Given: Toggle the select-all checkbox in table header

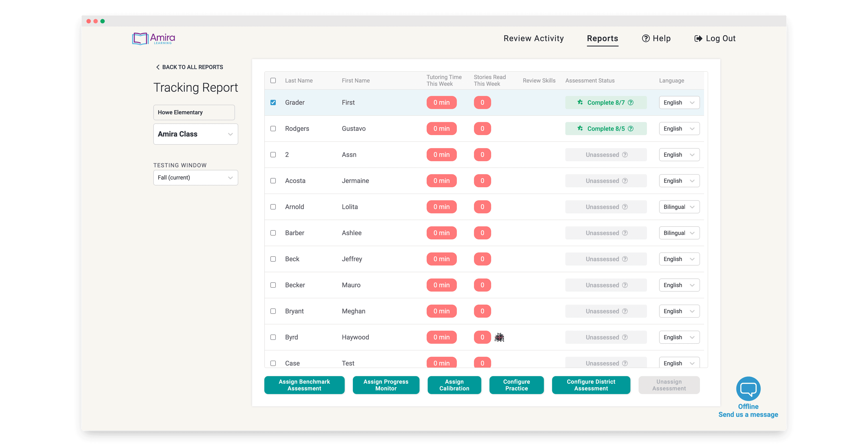Looking at the screenshot, I should [273, 80].
